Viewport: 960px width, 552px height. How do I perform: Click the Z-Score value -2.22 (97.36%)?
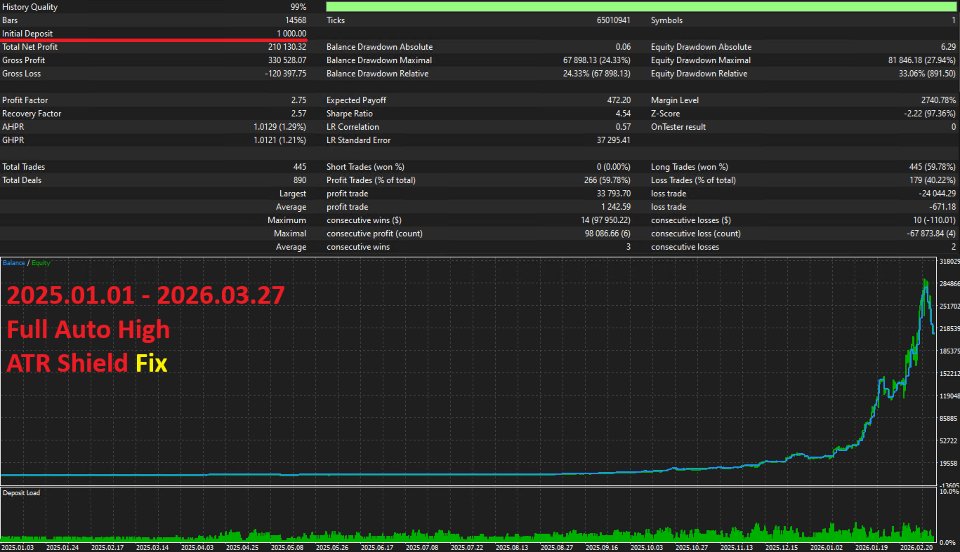(x=929, y=114)
